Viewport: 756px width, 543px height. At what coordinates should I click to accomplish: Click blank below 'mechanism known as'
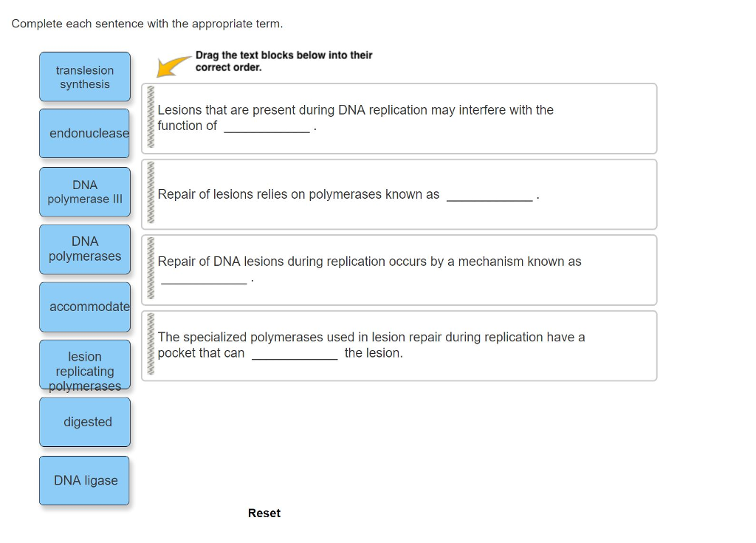203,279
